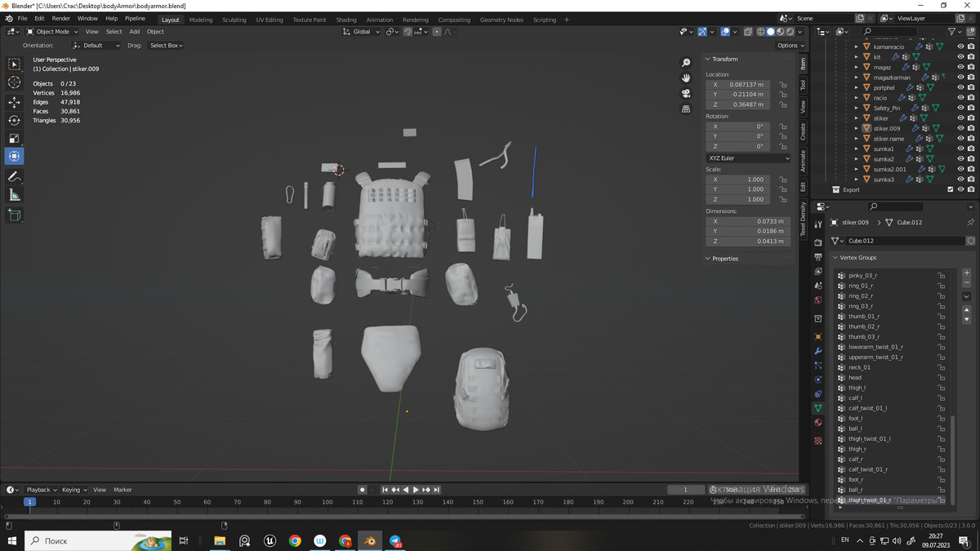The height and width of the screenshot is (551, 980).
Task: Open the Options dropdown in viewport
Action: coord(790,46)
